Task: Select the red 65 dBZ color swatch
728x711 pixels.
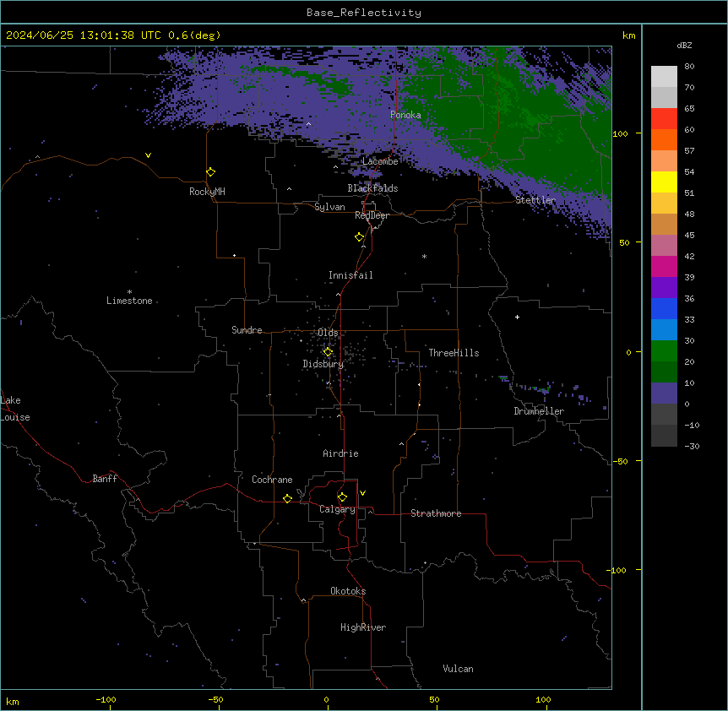Action: (x=664, y=119)
